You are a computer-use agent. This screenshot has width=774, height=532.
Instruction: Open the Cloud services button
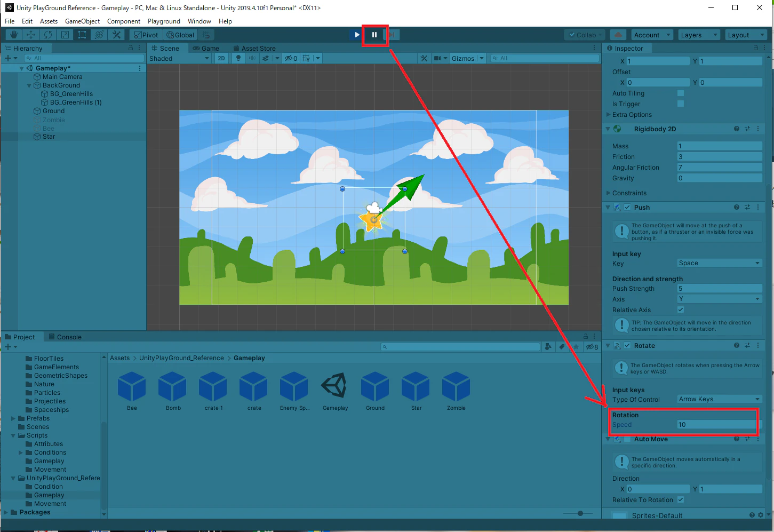point(618,35)
